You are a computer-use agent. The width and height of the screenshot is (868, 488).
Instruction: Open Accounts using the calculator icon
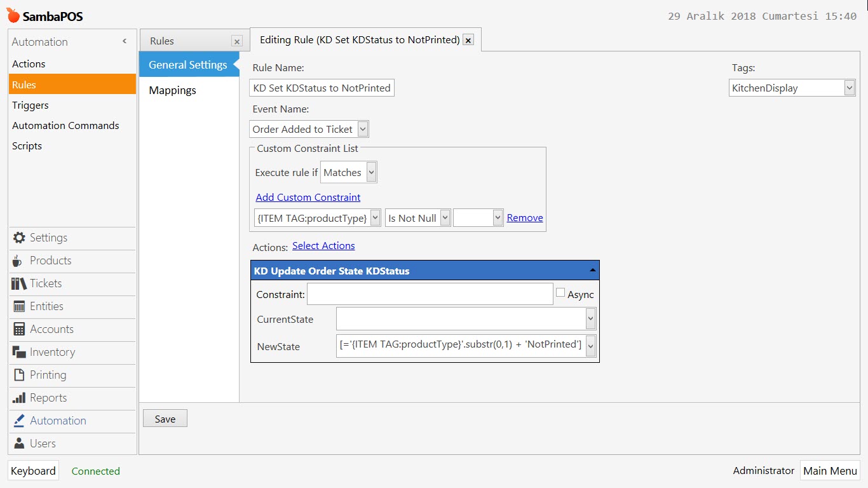click(19, 329)
